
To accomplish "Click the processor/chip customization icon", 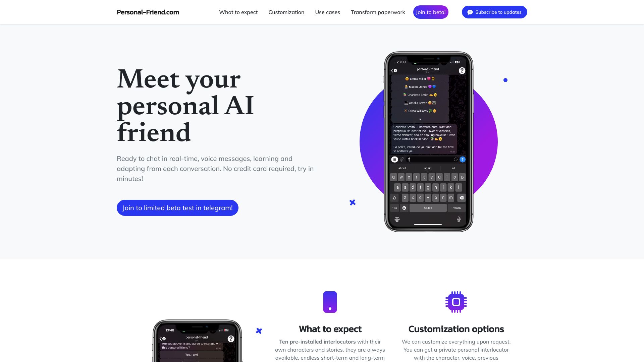I will point(456,302).
